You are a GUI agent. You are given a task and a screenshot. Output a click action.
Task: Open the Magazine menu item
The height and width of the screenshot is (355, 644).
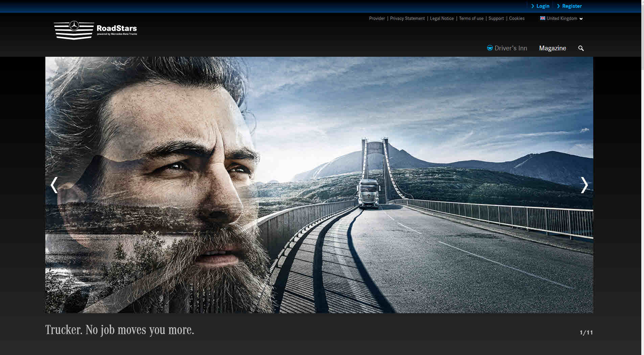[x=552, y=48]
